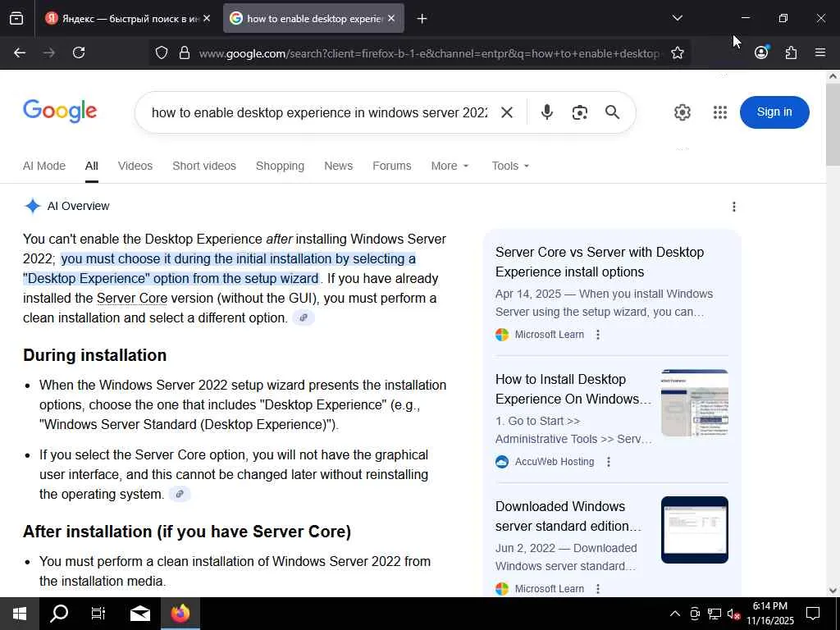The image size is (840, 630).
Task: Open options for bottom Microsoft Learn source
Action: point(598,589)
